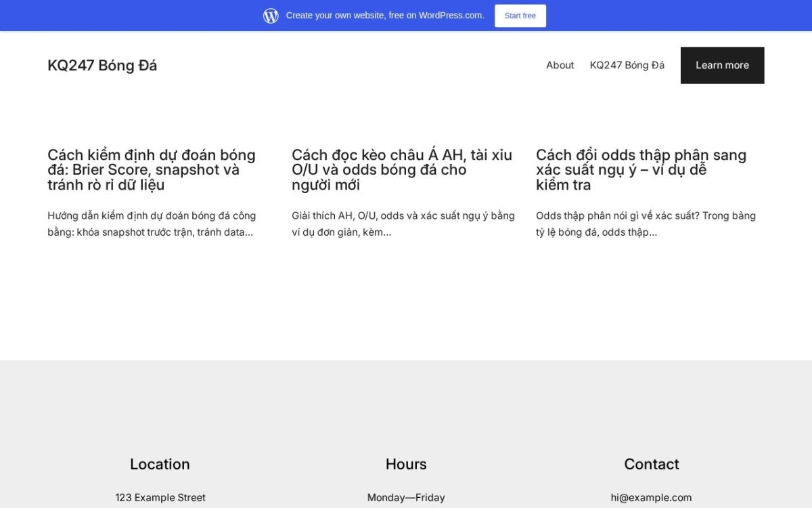This screenshot has height=508, width=812.
Task: Click the 123 Example Street address
Action: tap(160, 497)
